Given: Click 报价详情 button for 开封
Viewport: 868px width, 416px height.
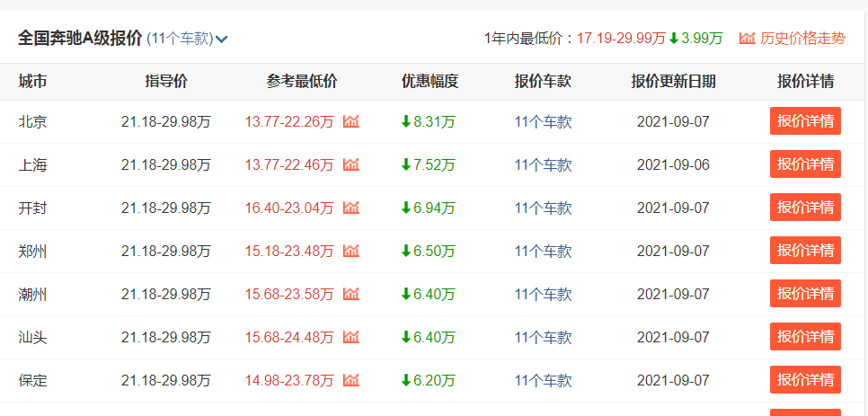Looking at the screenshot, I should point(805,208).
